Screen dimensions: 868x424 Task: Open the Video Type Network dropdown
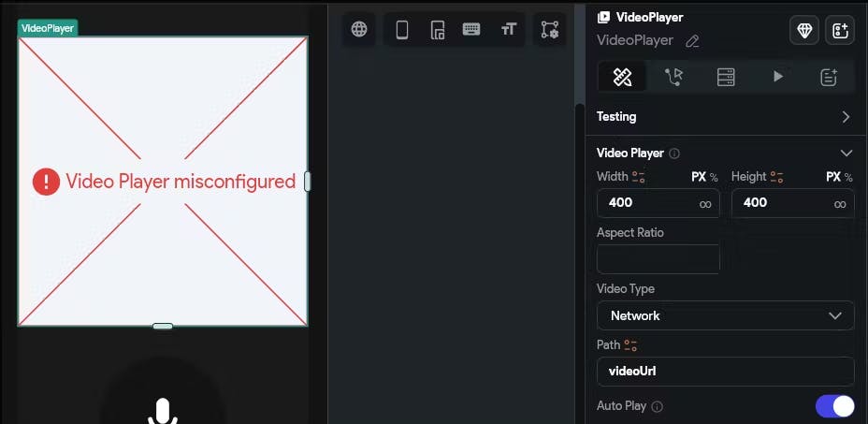[x=725, y=316]
